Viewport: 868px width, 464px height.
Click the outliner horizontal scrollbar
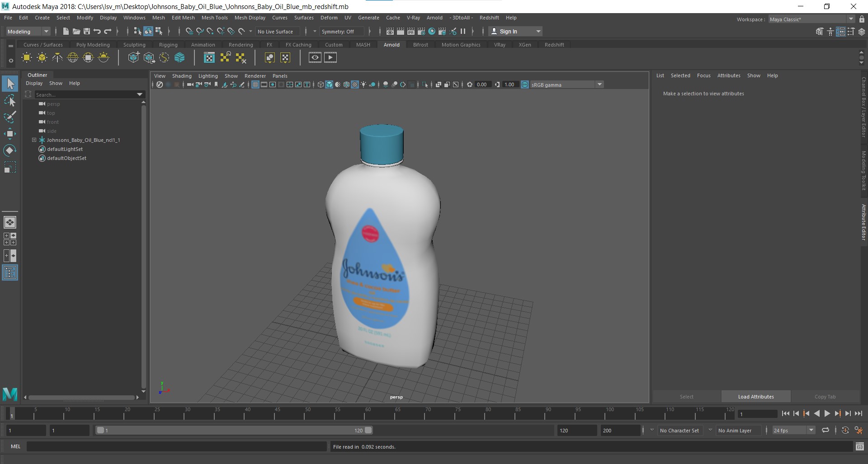(x=82, y=398)
